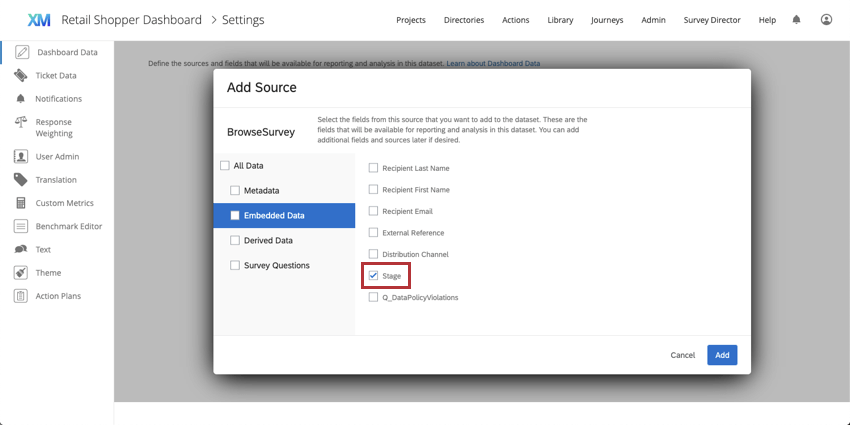The image size is (850, 425).
Task: Open Ticket Data settings tab
Action: coord(56,75)
